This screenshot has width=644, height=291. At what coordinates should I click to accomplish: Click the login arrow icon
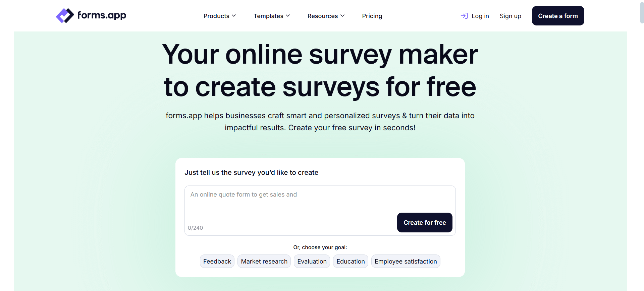click(x=464, y=16)
